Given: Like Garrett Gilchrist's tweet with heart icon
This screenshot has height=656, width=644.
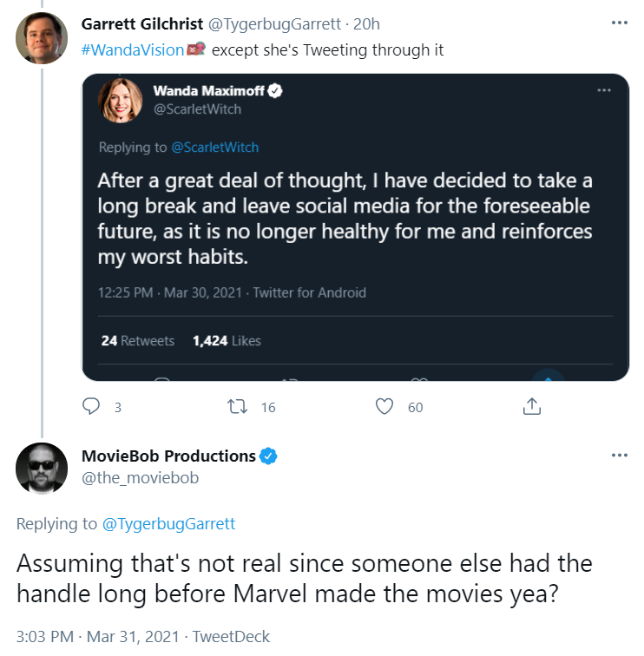Looking at the screenshot, I should [x=384, y=407].
